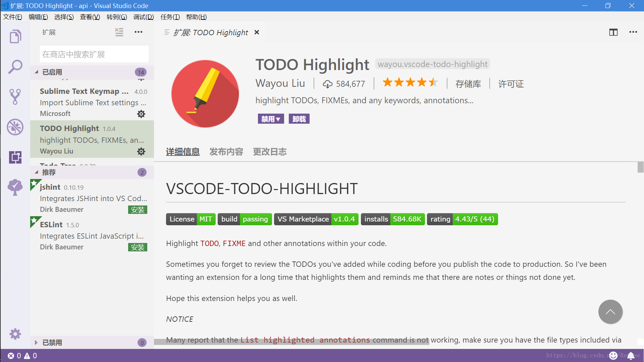Viewport: 644px width, 362px height.
Task: Click the rating 4.43/5 badge
Action: coord(463,219)
